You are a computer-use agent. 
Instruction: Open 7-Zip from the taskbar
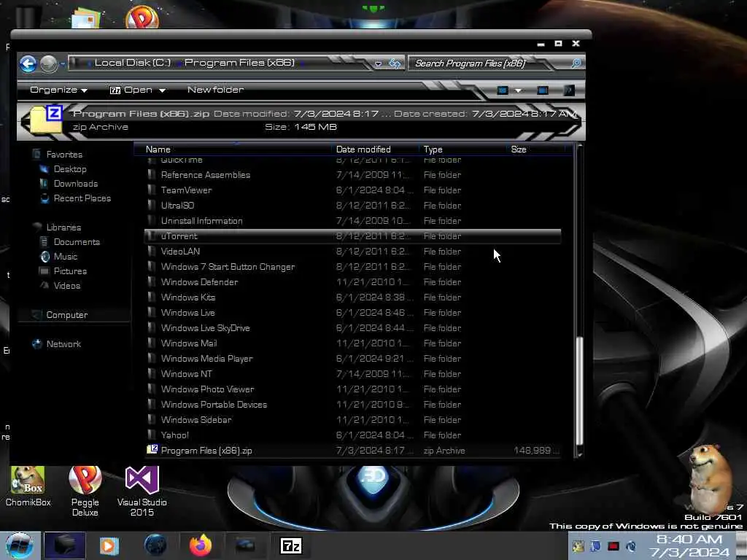click(291, 545)
